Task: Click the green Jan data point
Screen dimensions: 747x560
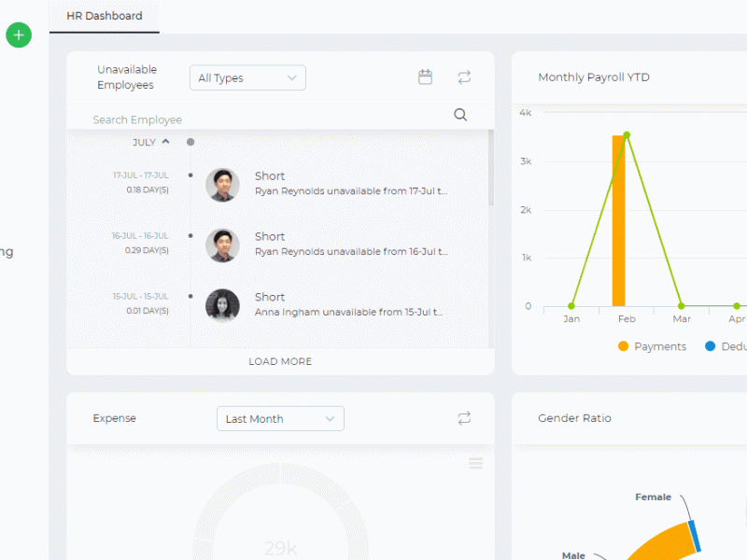Action: coord(571,306)
